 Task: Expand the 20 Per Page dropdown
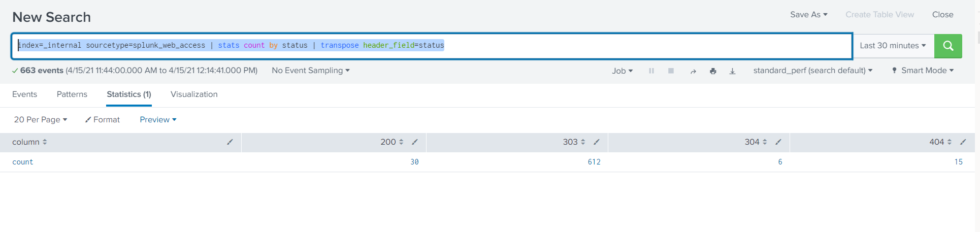[x=41, y=120]
